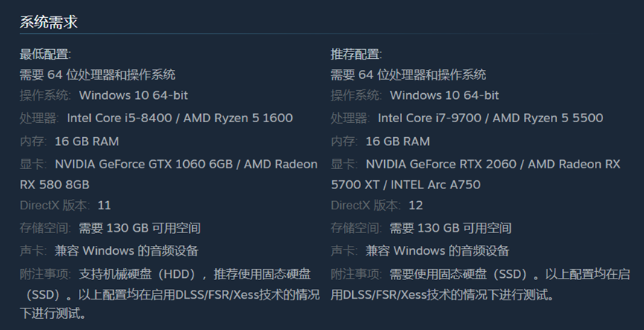Select 存储空间 130 GB in 最低配置

coord(110,228)
